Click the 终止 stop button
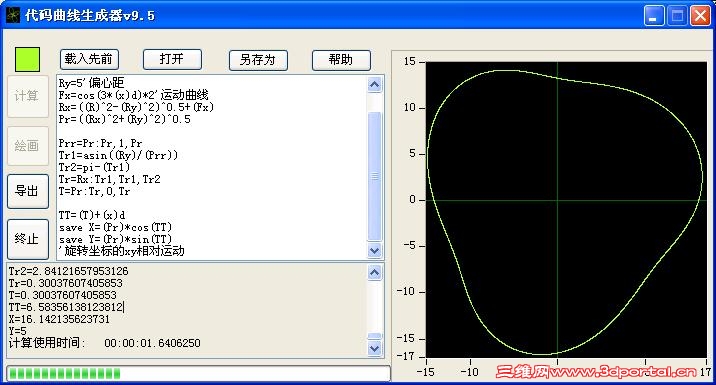This screenshot has width=716, height=385. click(27, 239)
